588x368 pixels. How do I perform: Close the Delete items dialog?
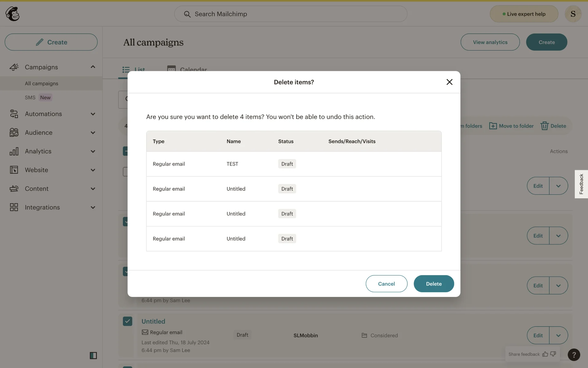449,82
